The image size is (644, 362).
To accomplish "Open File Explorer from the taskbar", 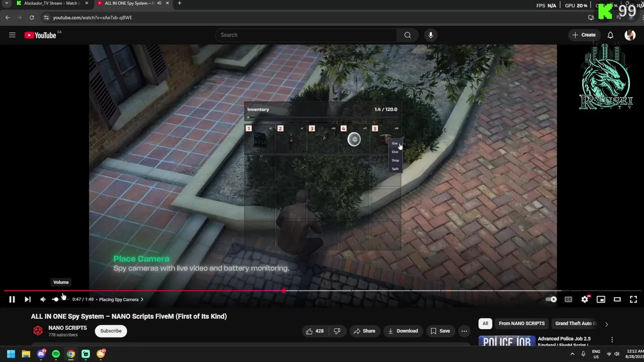I will point(26,354).
